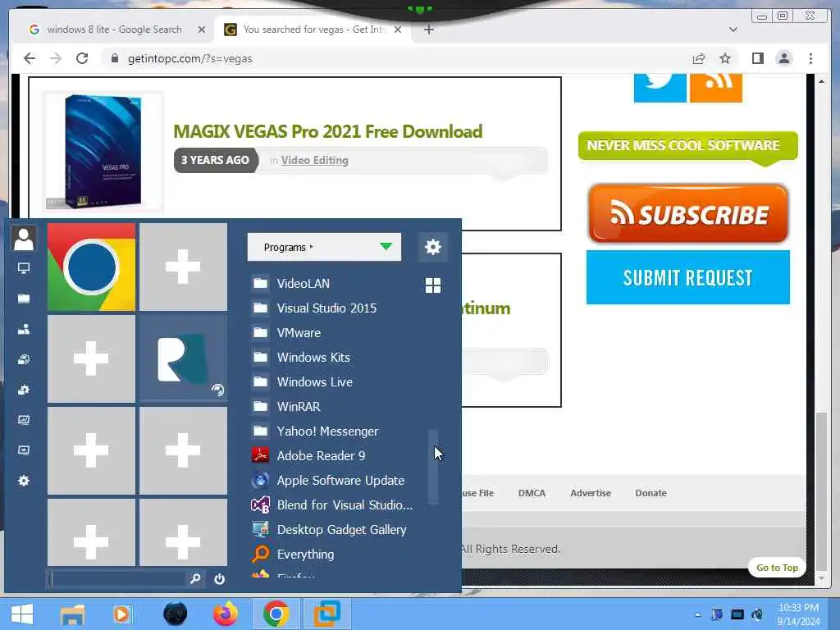
Task: Bookmark this page with star icon
Action: (725, 58)
